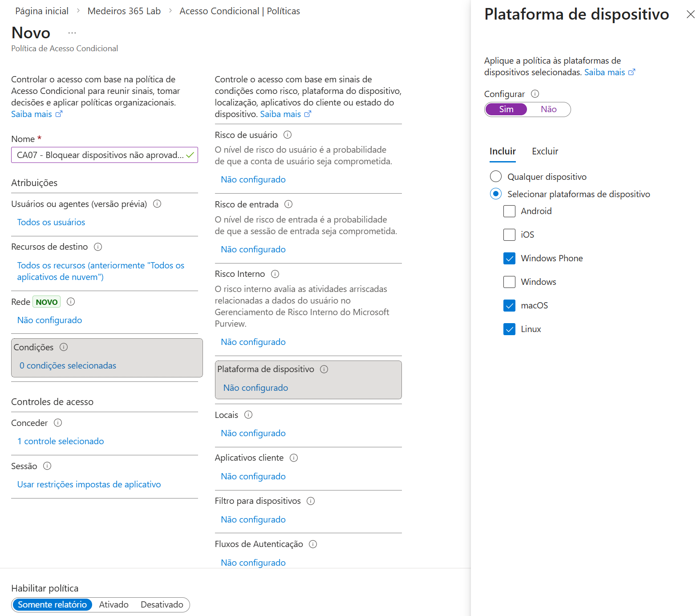
Task: Select the Qualquer dispositivo radio option
Action: (x=496, y=177)
